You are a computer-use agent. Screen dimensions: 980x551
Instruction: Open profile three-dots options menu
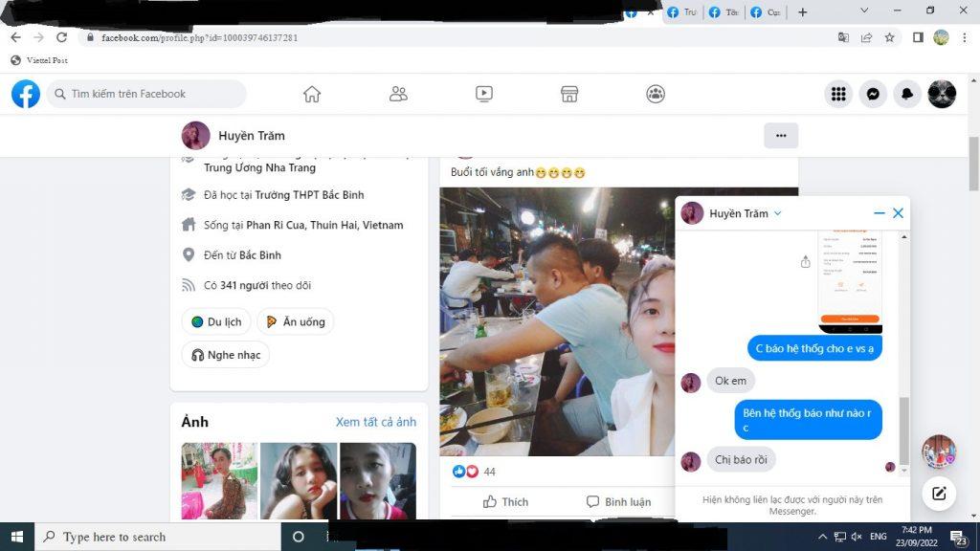tap(781, 136)
